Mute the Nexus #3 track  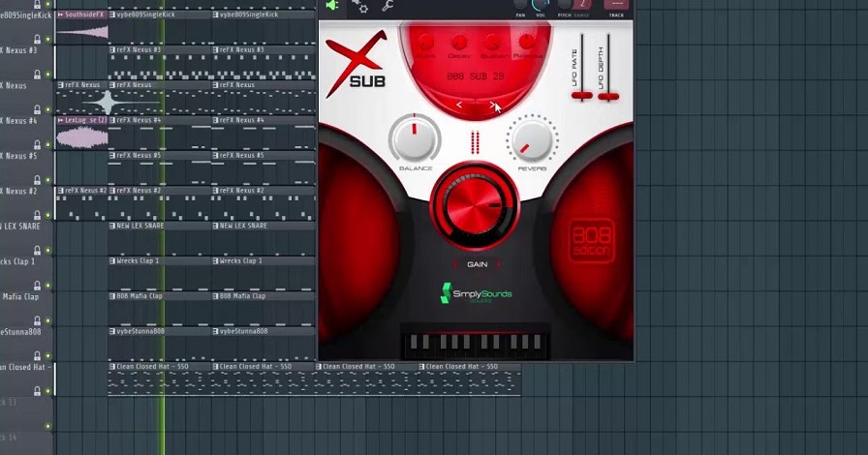(x=48, y=75)
